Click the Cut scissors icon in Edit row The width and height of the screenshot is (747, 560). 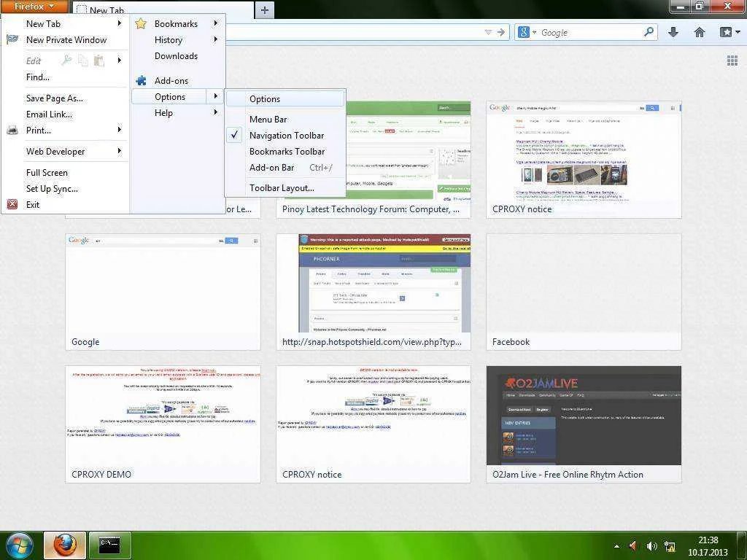pyautogui.click(x=66, y=61)
